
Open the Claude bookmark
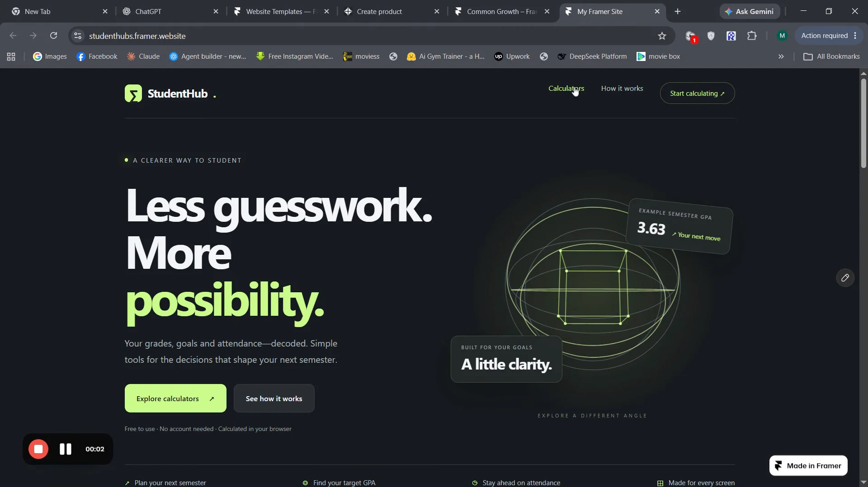(x=143, y=56)
